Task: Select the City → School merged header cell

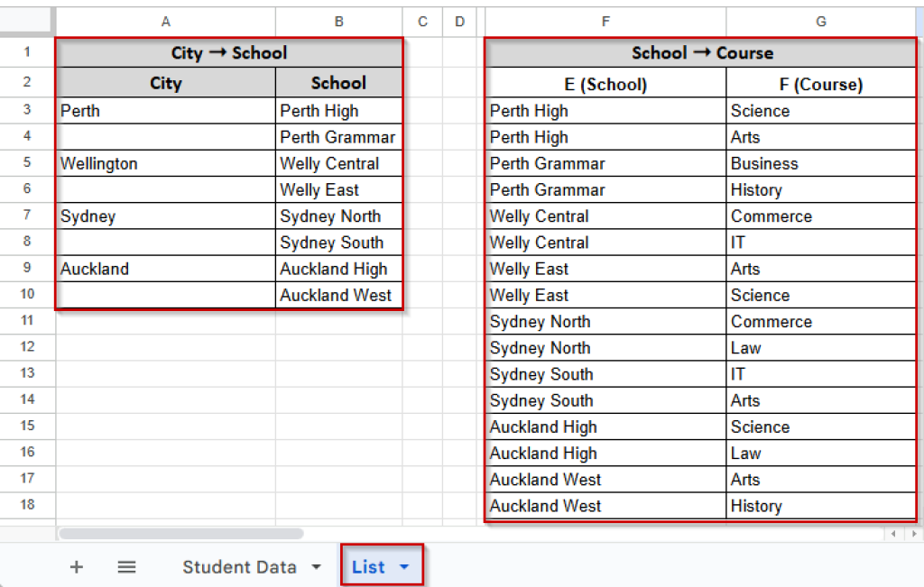Action: (229, 53)
